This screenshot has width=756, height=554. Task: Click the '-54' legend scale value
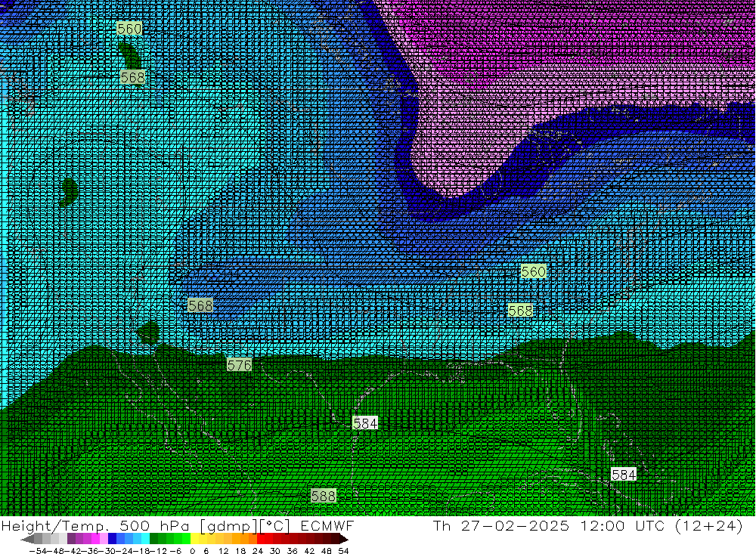[x=38, y=551]
